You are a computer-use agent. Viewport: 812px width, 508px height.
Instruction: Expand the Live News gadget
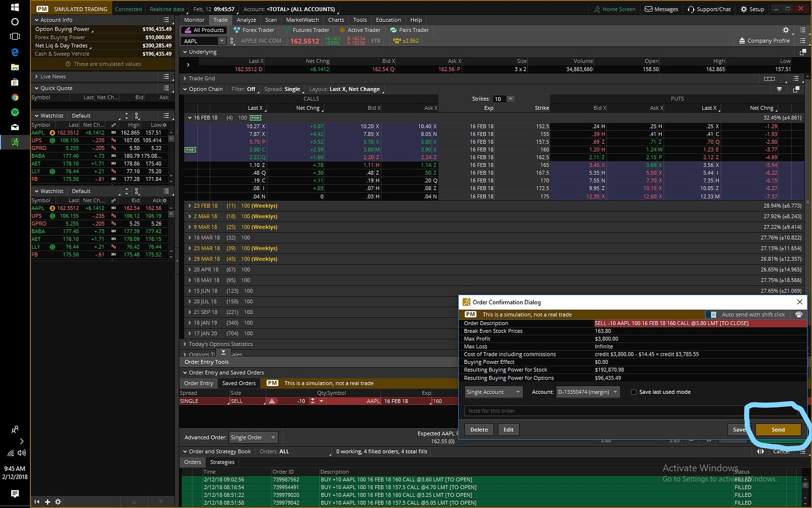[x=37, y=76]
